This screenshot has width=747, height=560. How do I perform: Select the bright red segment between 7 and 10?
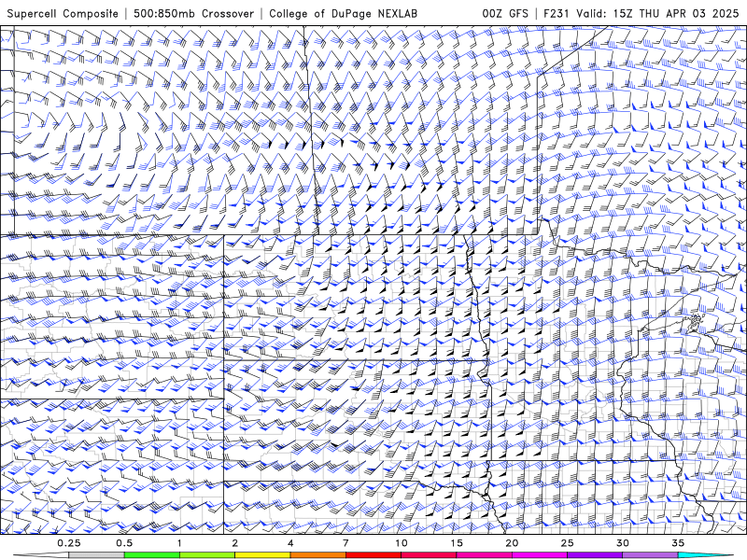(x=373, y=555)
